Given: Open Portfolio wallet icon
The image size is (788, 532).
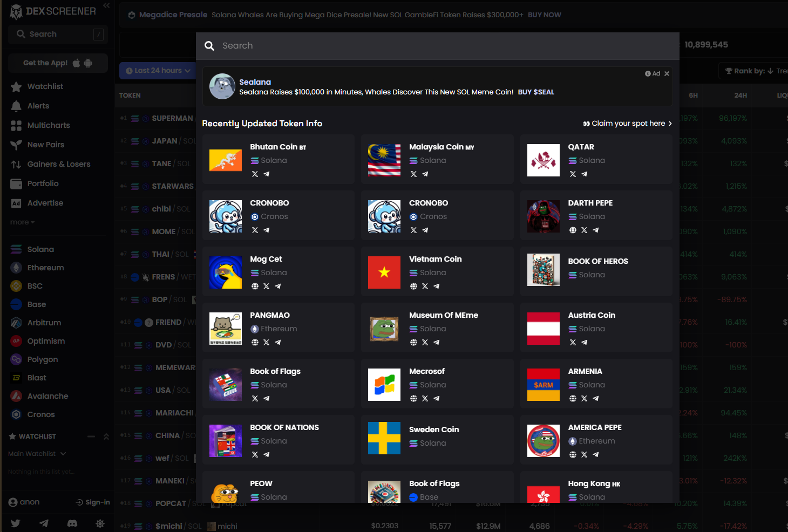Looking at the screenshot, I should (x=16, y=183).
